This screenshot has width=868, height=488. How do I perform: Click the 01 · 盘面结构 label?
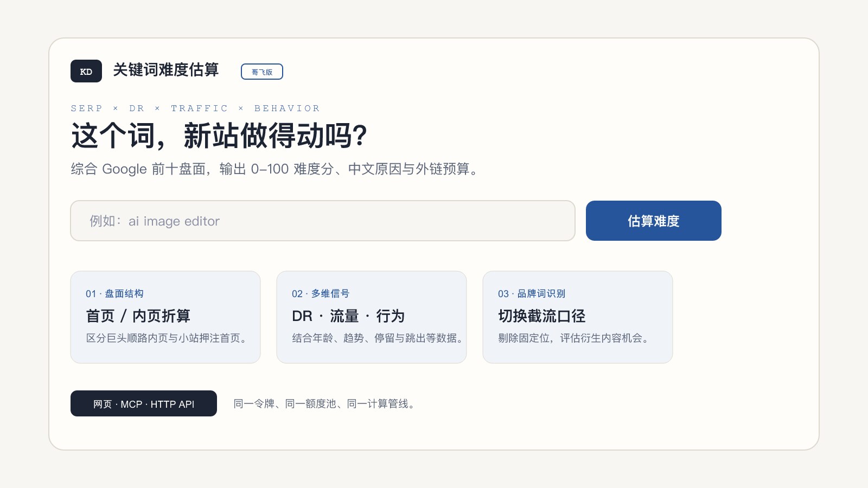coord(114,293)
